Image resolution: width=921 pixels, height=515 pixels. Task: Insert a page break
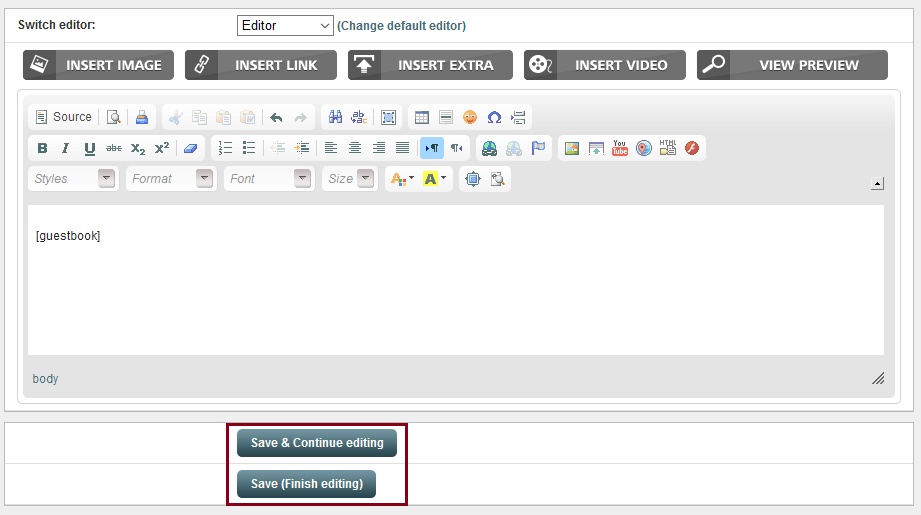[x=518, y=117]
